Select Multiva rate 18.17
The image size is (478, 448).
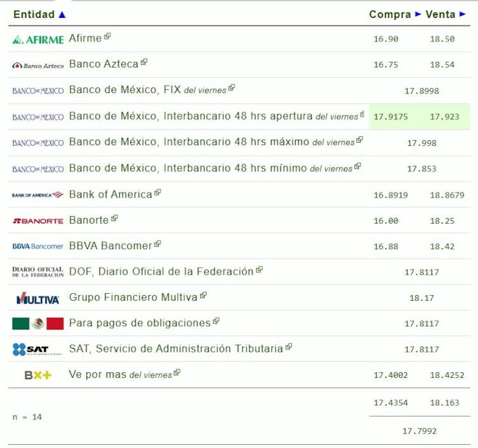tap(422, 298)
